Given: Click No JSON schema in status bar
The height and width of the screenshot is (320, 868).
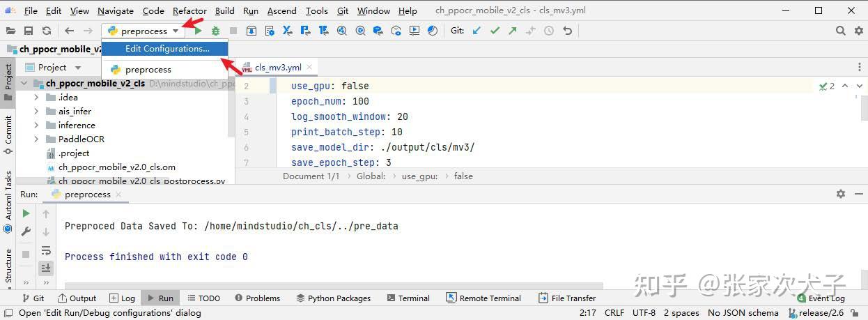Looking at the screenshot, I should 743,313.
